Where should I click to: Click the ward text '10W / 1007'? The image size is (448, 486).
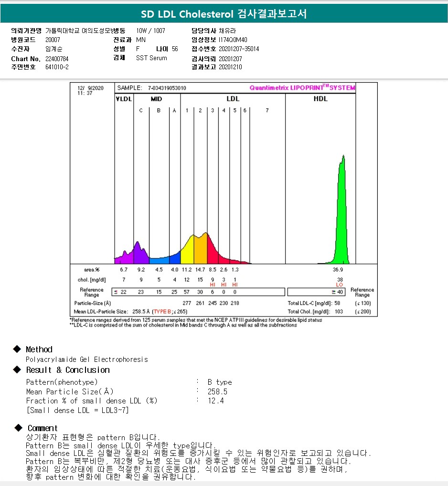[150, 31]
